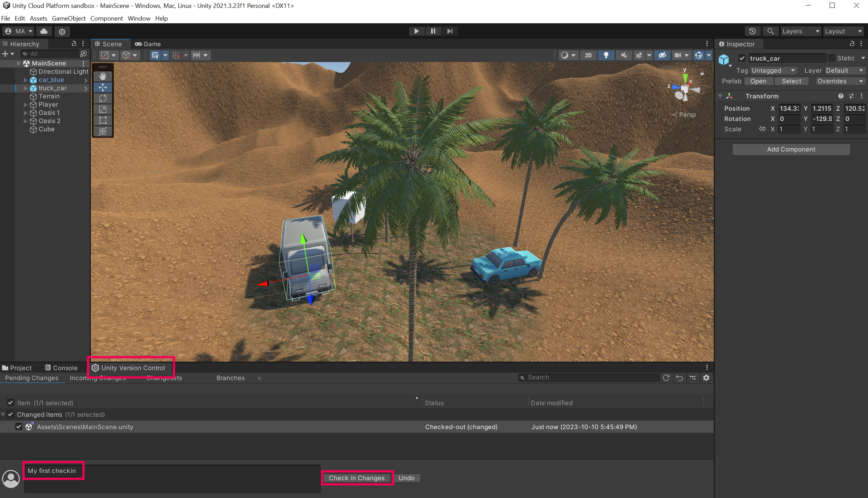Switch to the Game tab

tap(148, 44)
